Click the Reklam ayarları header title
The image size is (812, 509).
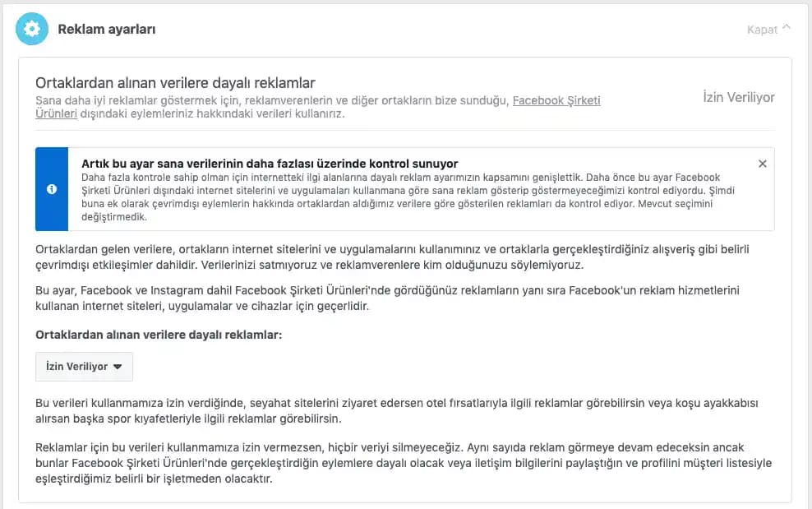tap(105, 29)
